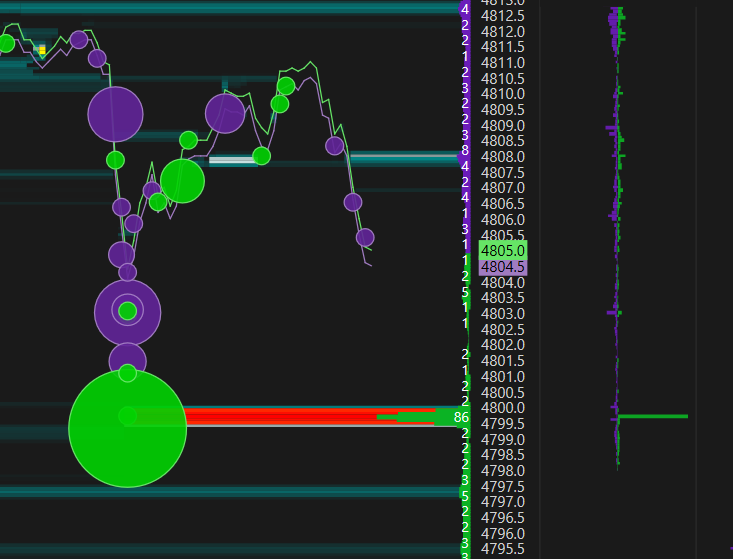Click the ringed purple bubble at 4803.0
Screen dimensions: 733x559
coord(128,312)
